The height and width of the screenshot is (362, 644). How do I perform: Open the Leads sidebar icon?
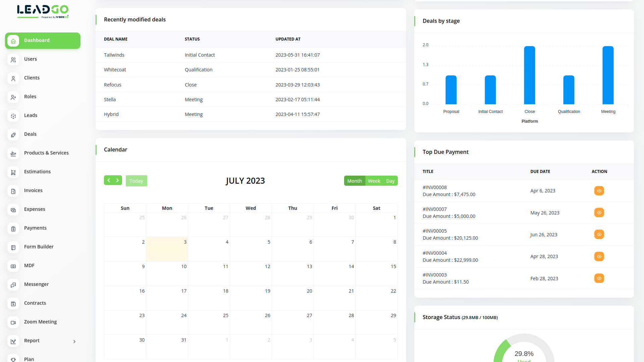pyautogui.click(x=13, y=116)
